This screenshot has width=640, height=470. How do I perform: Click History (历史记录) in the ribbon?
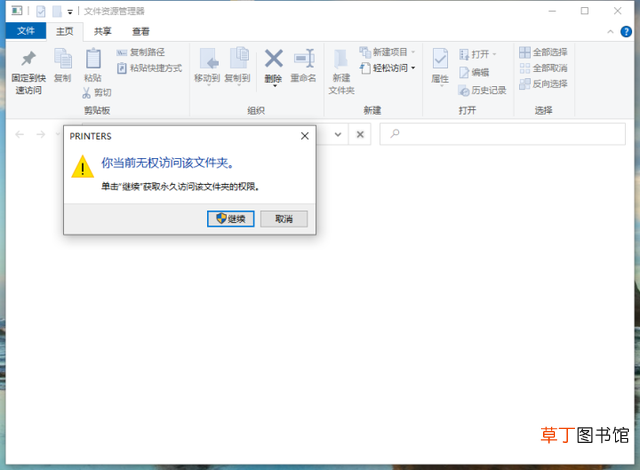click(482, 90)
